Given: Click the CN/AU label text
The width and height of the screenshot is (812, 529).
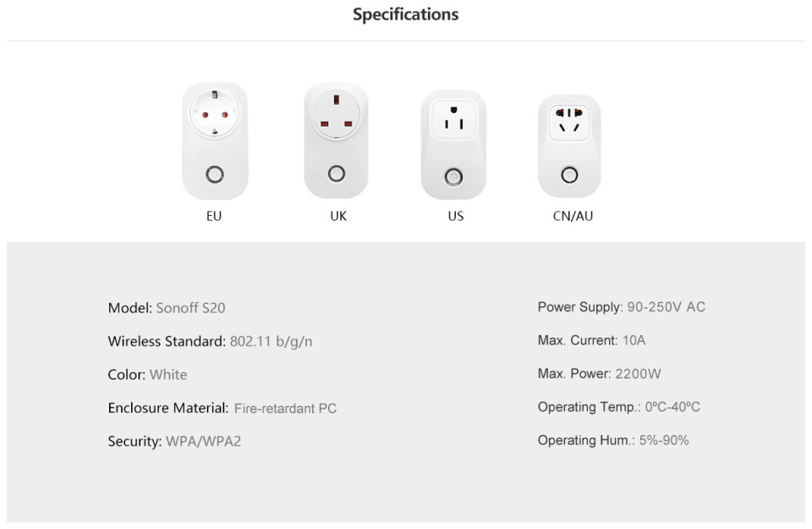Looking at the screenshot, I should click(573, 216).
